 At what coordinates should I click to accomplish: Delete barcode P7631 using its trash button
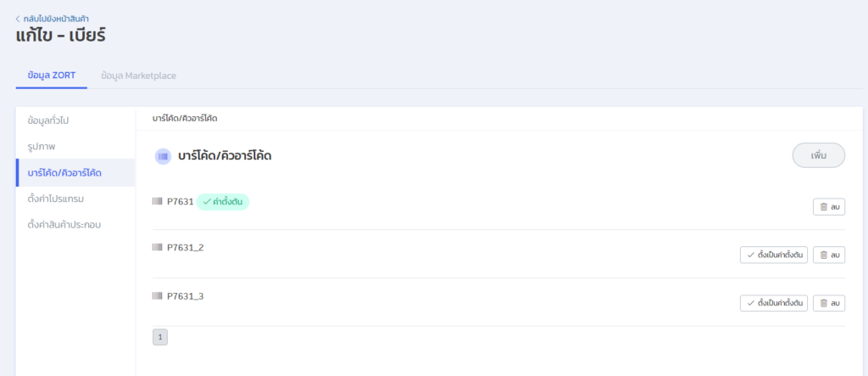pos(829,206)
